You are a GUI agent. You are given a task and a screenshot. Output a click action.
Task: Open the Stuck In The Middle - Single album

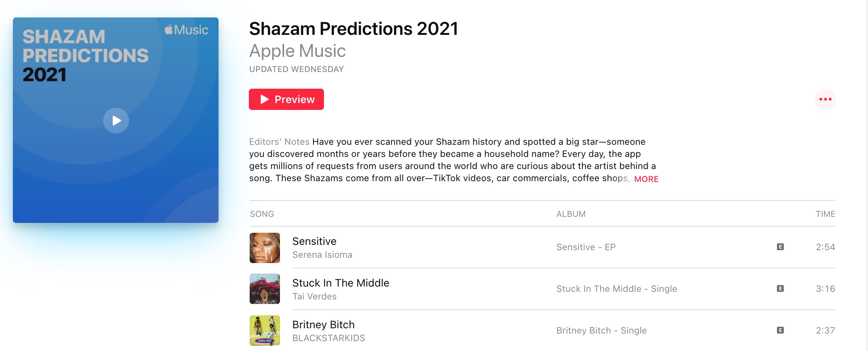[x=616, y=289]
